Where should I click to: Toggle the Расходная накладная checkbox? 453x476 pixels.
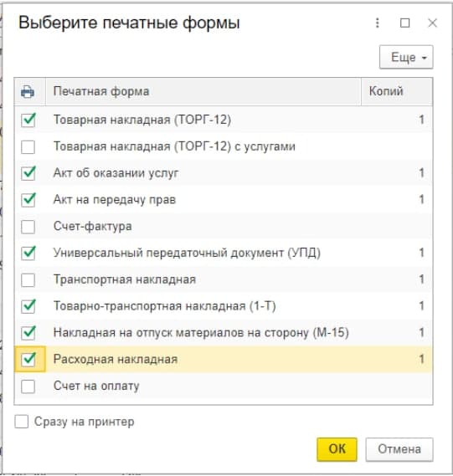28,360
